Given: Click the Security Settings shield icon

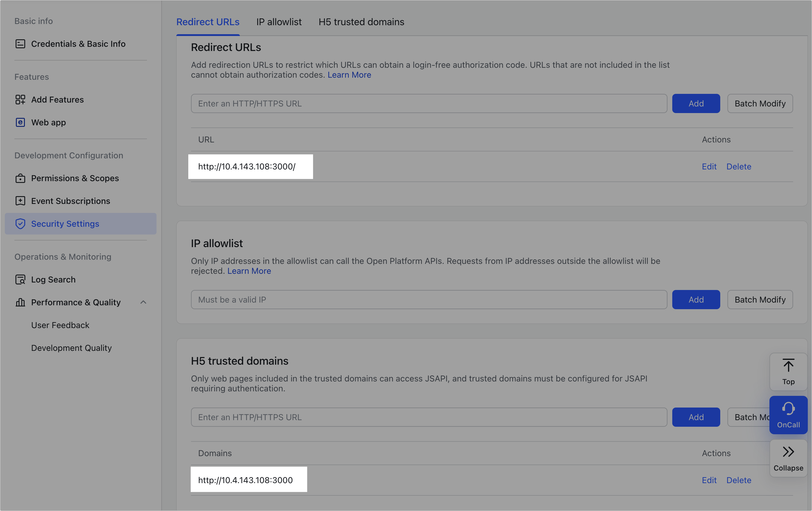Looking at the screenshot, I should tap(20, 223).
